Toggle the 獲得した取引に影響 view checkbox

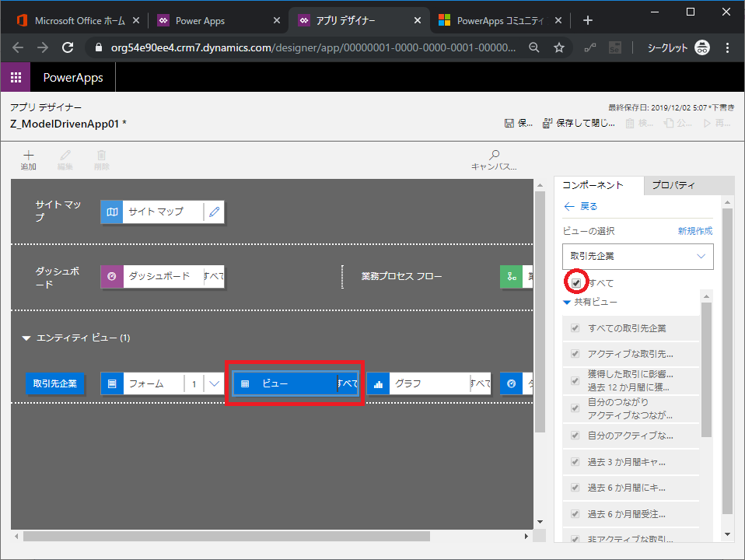(x=575, y=381)
